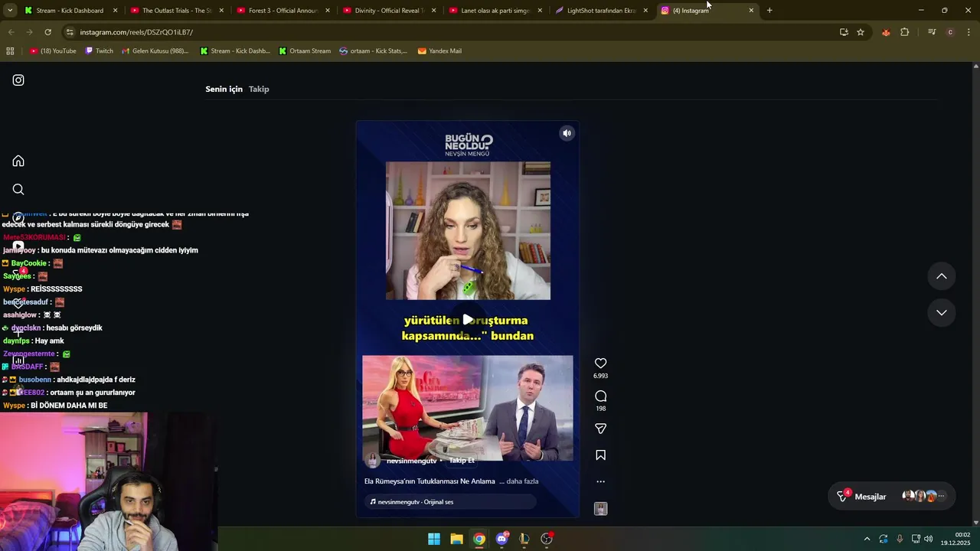Open install app icon in address bar
Image resolution: width=980 pixels, height=551 pixels.
(844, 32)
